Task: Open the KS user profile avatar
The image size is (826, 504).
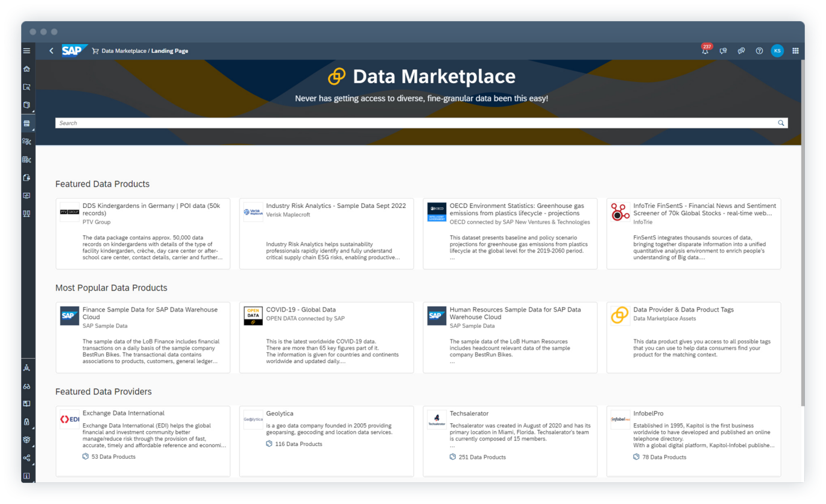Action: point(777,51)
